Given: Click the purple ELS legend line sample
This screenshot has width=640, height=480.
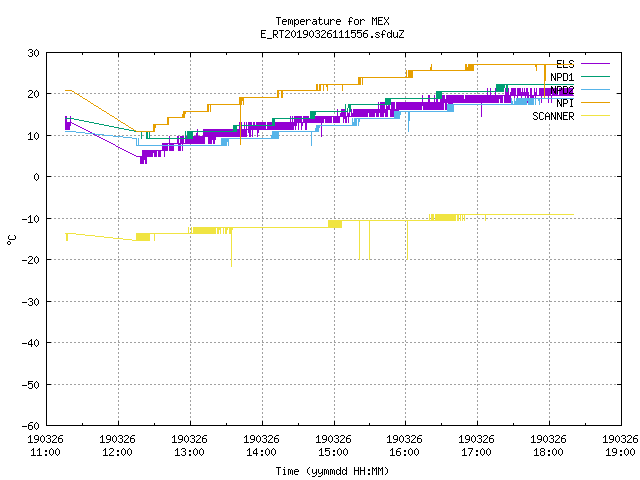Looking at the screenshot, I should [x=595, y=64].
